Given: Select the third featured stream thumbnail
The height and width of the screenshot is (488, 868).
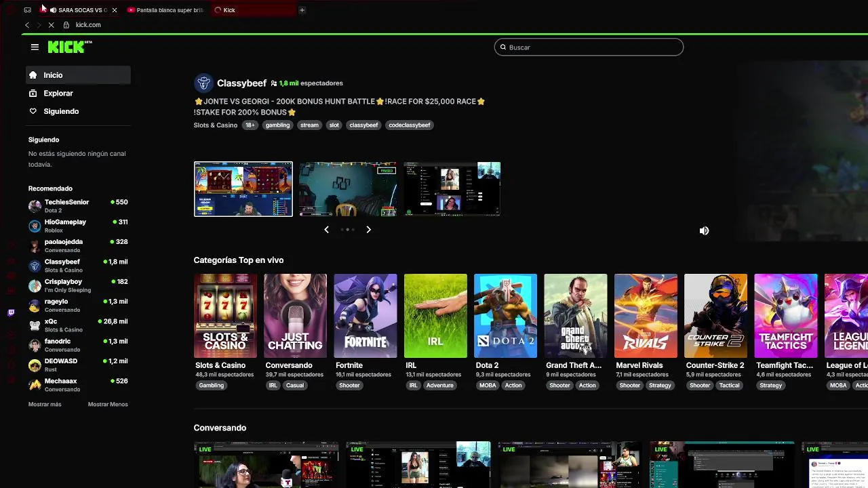Looking at the screenshot, I should click(x=452, y=189).
